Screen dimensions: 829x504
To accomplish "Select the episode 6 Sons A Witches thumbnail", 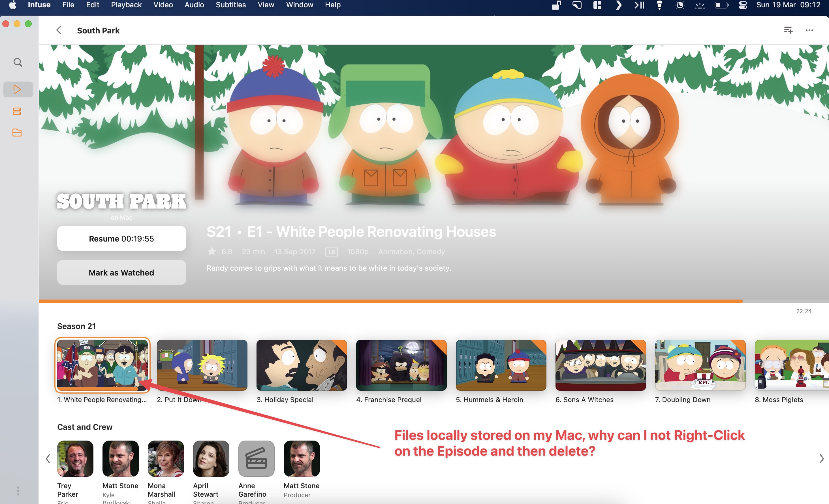I will point(600,365).
